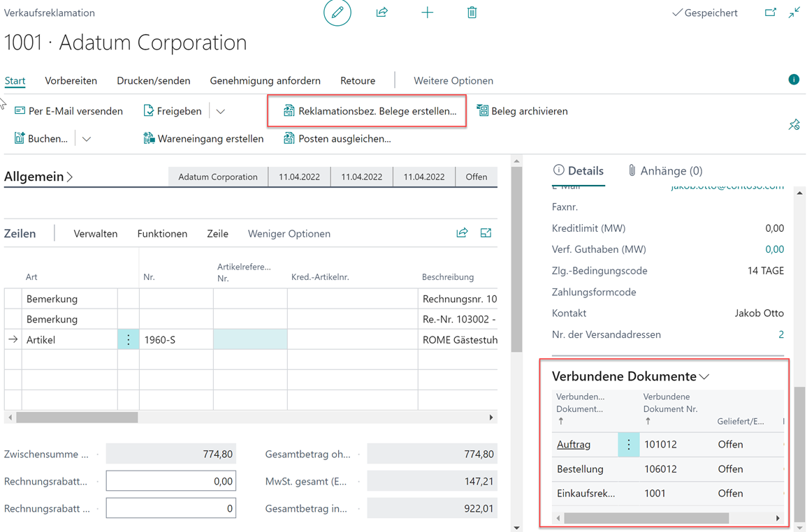807x532 pixels.
Task: Click the share icon in header
Action: coord(382,13)
